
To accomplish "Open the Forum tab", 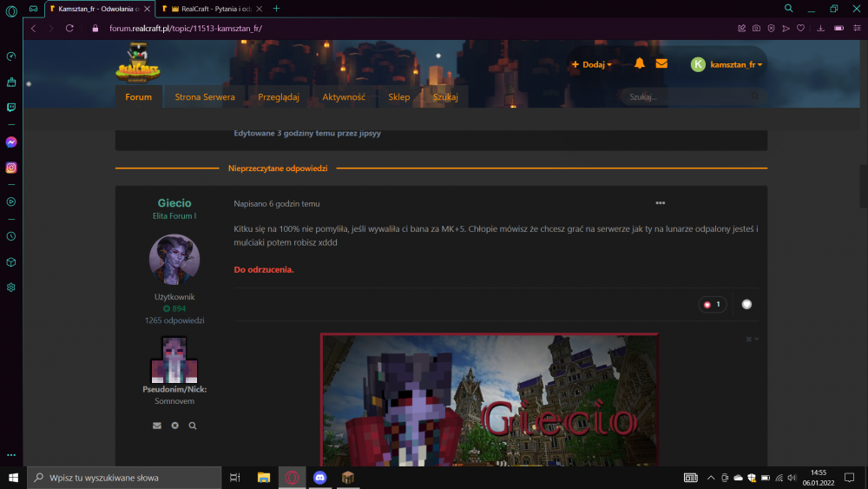I will point(138,97).
